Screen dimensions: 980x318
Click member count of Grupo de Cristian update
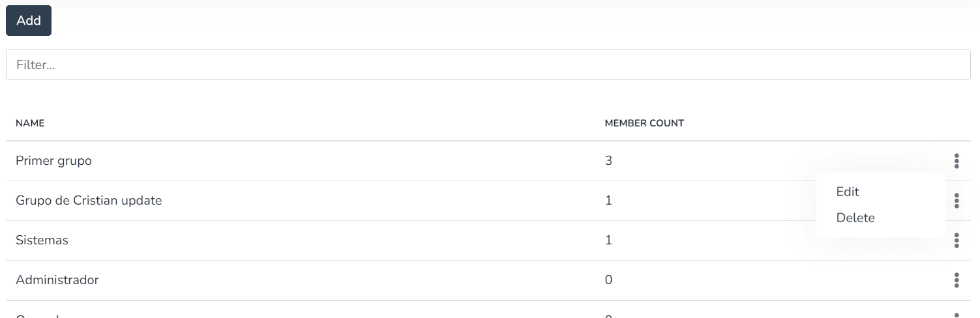click(x=608, y=201)
